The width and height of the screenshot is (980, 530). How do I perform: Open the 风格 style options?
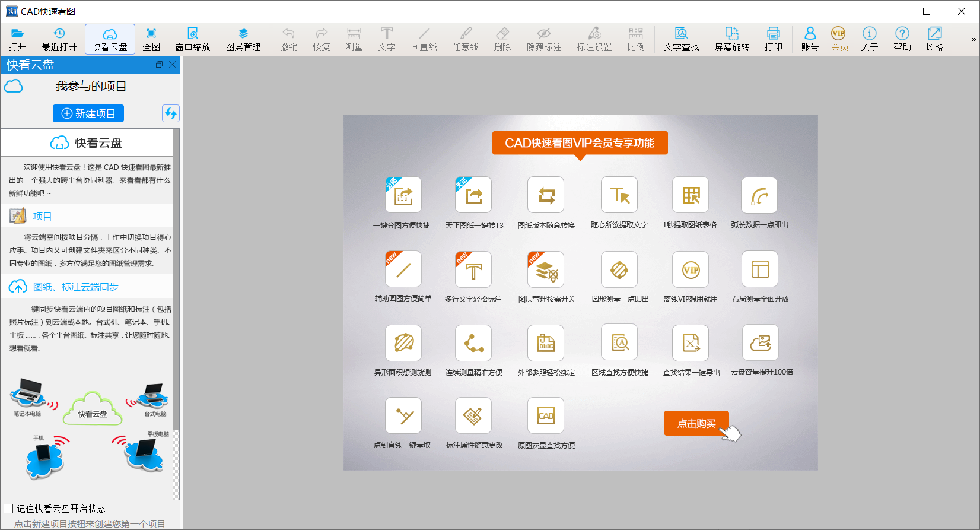[x=935, y=40]
